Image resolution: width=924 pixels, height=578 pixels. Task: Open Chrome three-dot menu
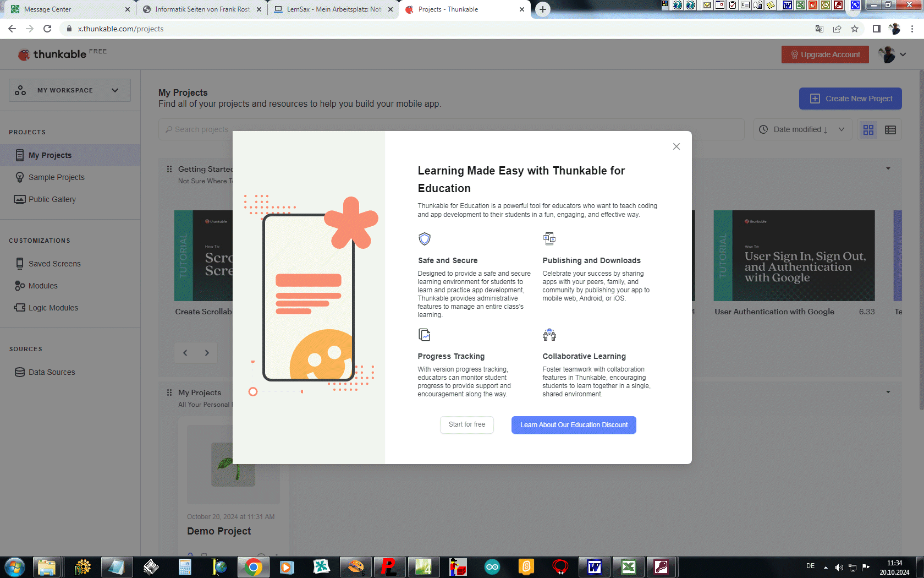[912, 29]
